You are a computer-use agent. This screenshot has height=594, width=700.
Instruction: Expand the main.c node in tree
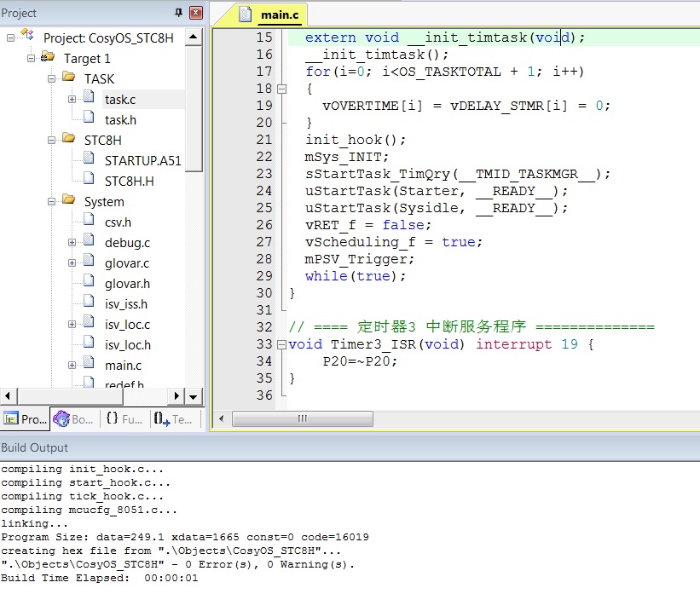point(72,366)
